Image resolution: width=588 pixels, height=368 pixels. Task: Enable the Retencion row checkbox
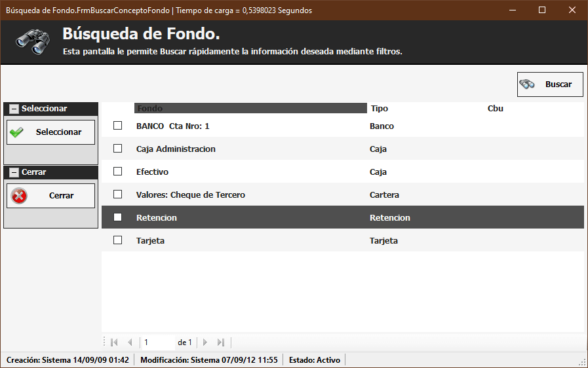(x=118, y=217)
